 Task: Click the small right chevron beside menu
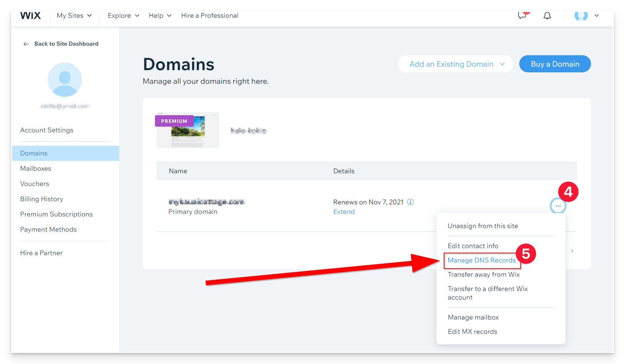pyautogui.click(x=572, y=251)
